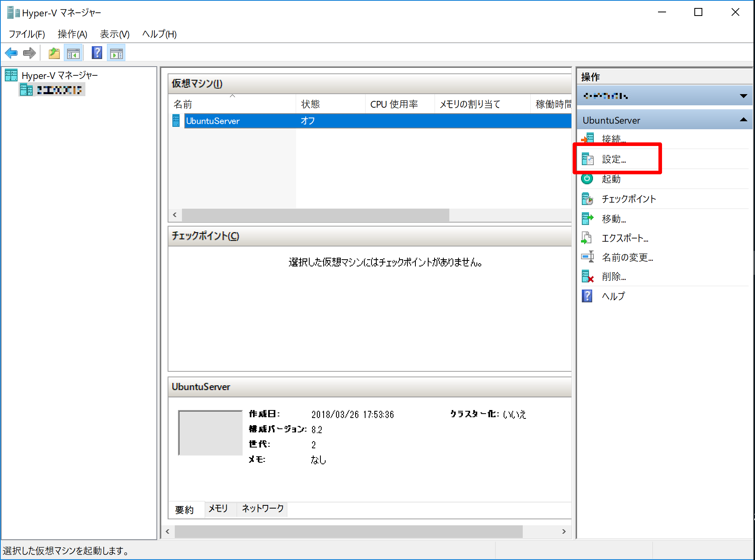This screenshot has width=755, height=560.
Task: Click the Back arrow toolbar icon
Action: point(11,53)
